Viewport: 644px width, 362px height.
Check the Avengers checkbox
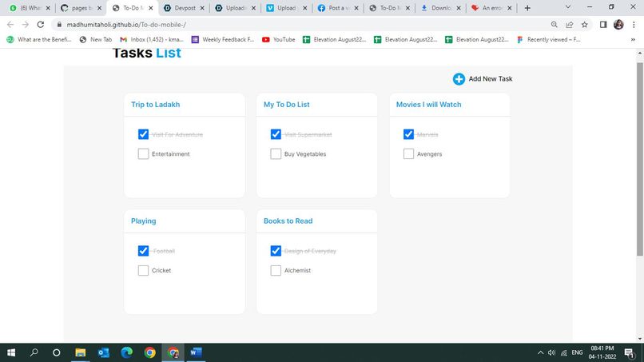(408, 153)
